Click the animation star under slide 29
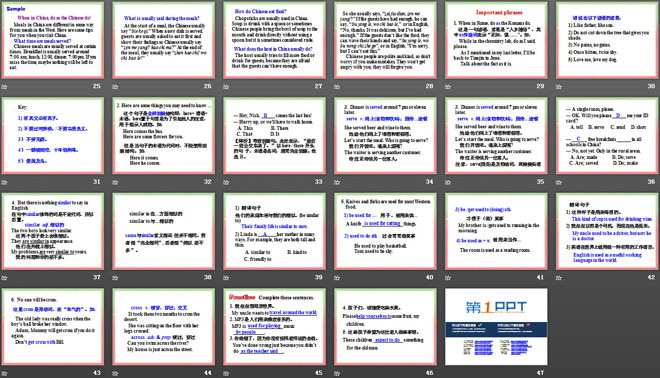Screen dimensions: 660x378 (x=448, y=87)
